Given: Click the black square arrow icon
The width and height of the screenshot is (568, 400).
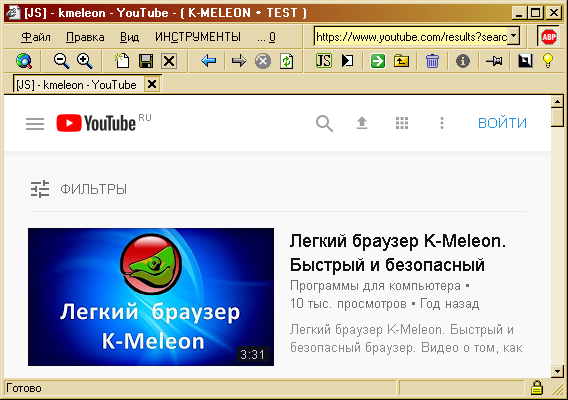Looking at the screenshot, I should pyautogui.click(x=525, y=61).
